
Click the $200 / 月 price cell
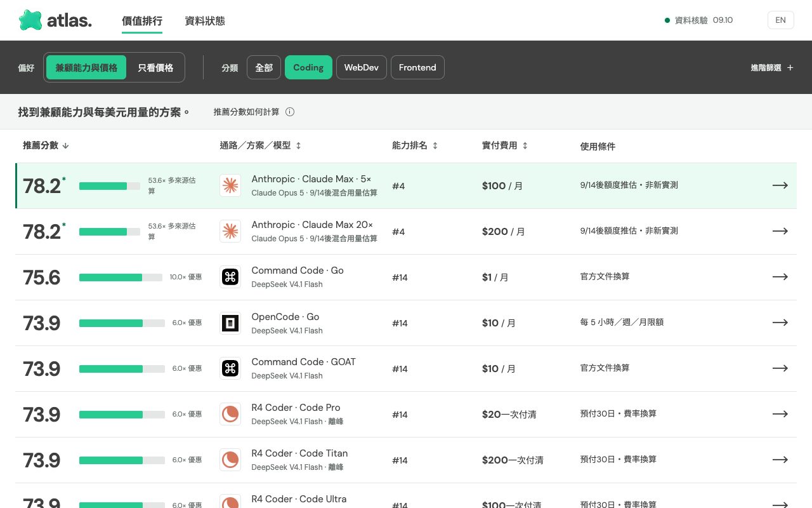click(x=504, y=231)
